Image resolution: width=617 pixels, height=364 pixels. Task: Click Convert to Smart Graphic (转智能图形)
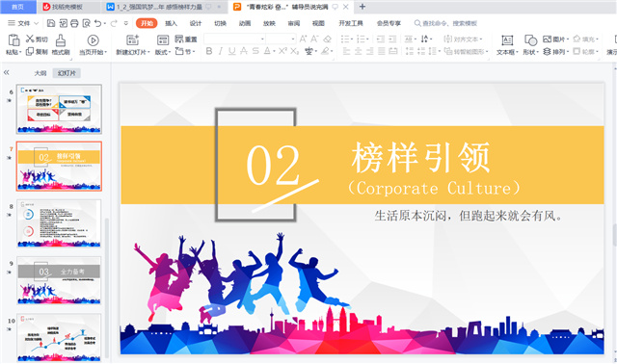(466, 51)
